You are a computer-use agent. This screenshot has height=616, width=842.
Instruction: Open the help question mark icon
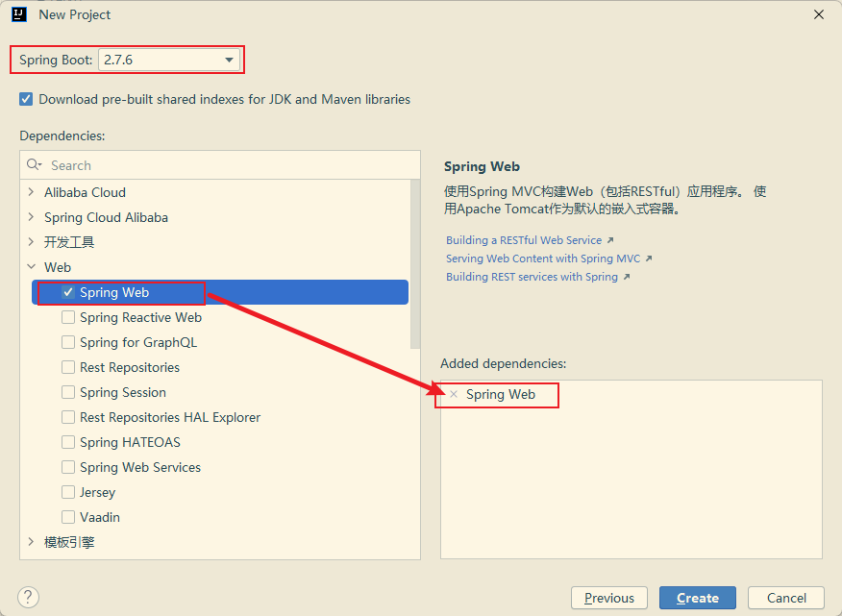(x=29, y=597)
